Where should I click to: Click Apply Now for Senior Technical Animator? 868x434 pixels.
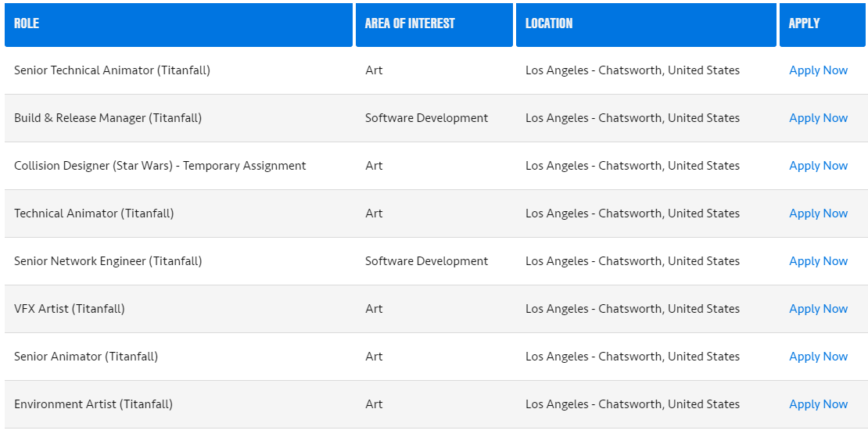tap(818, 70)
